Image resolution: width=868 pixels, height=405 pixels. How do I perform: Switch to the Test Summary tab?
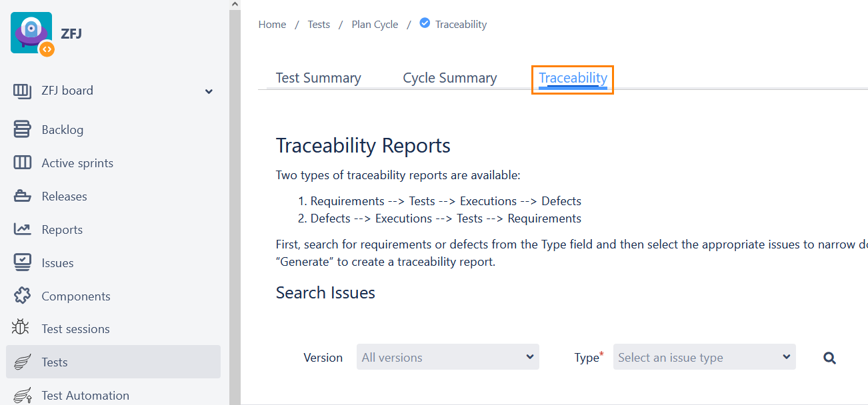(x=318, y=77)
